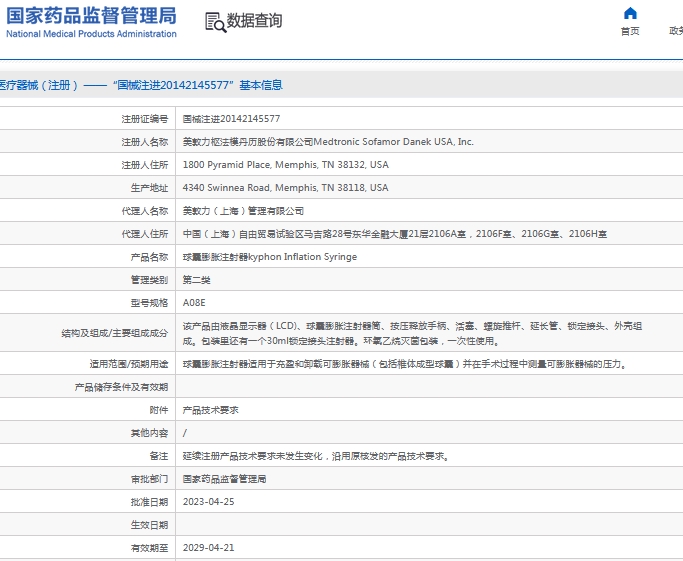Screen dimensions: 683x561
Task: Click the 型号规格 row label
Action: tap(149, 303)
